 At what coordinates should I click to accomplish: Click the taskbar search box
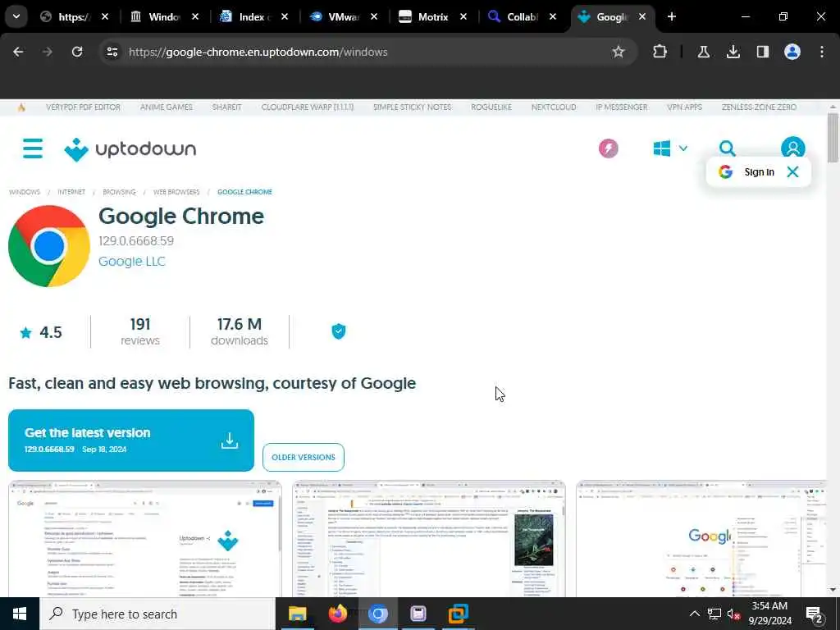[x=157, y=614]
